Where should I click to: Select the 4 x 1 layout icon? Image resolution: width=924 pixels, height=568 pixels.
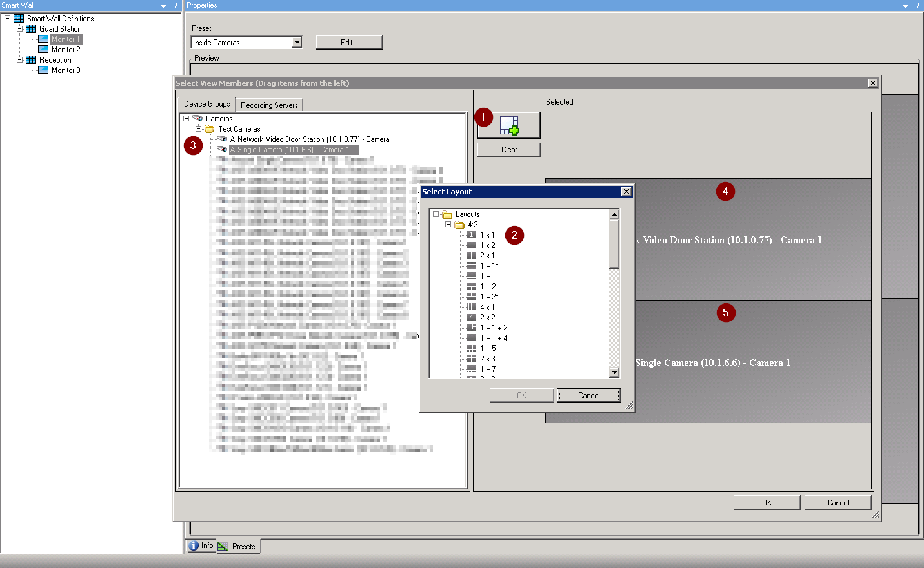471,307
